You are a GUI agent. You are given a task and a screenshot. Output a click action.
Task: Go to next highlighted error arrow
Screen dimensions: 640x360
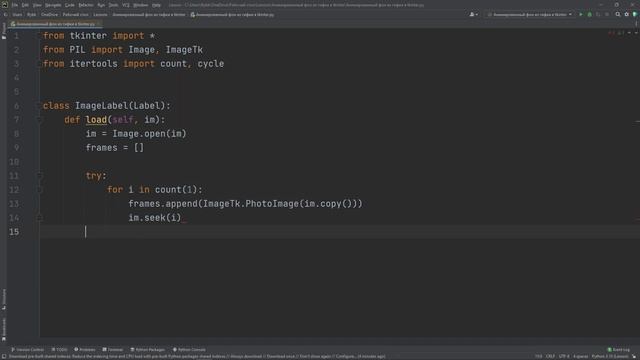click(636, 33)
